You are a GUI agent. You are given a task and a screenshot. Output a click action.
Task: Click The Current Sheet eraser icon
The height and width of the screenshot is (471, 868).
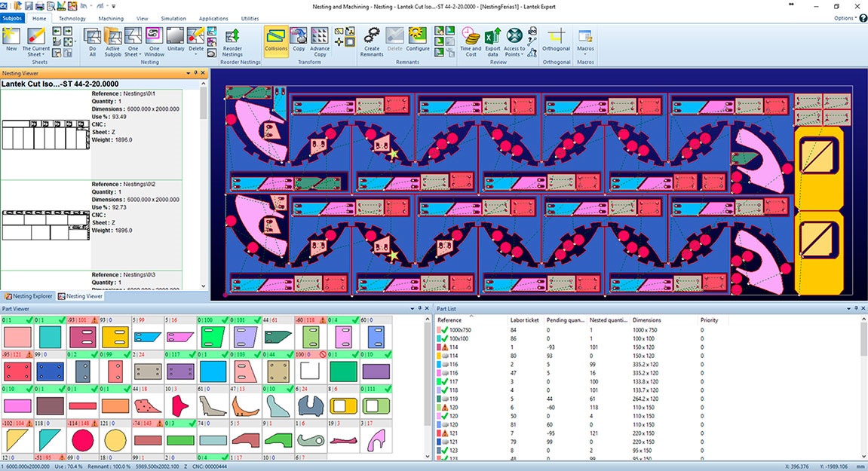(36, 36)
